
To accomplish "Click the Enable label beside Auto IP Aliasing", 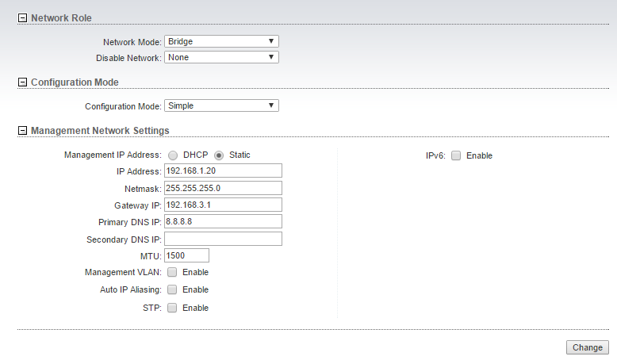I will tap(196, 289).
